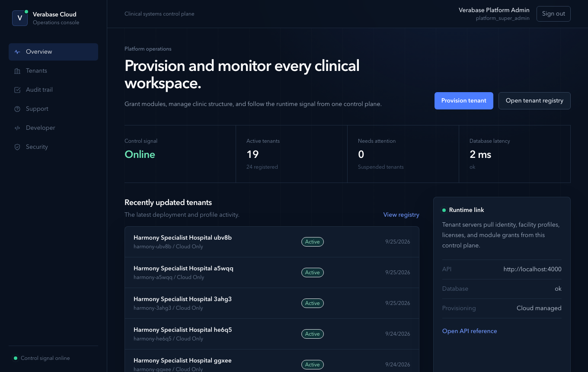Go to the Tenants section
The height and width of the screenshot is (372, 588).
pos(53,71)
